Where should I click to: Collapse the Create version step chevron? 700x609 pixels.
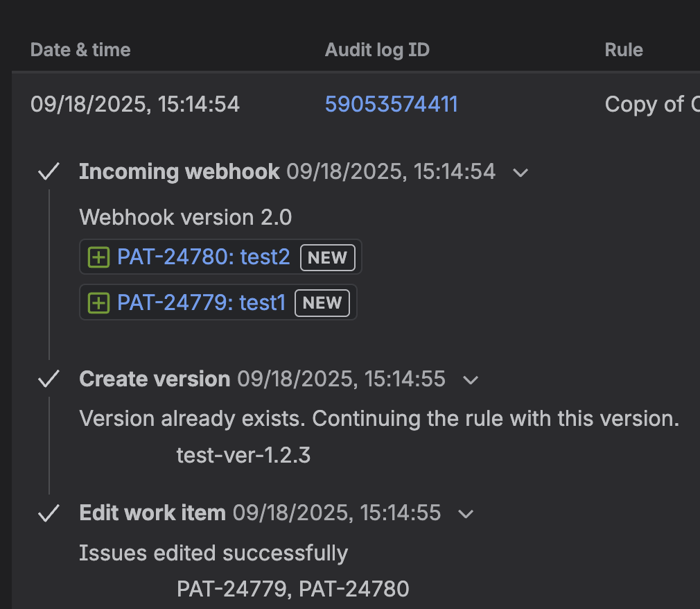click(x=471, y=380)
